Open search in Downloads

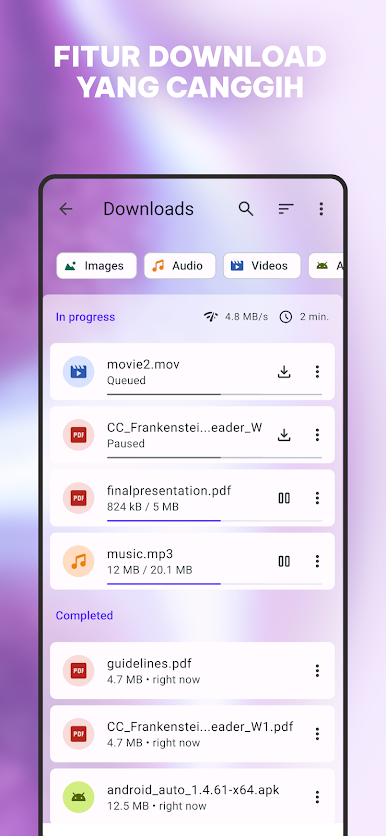tap(246, 209)
